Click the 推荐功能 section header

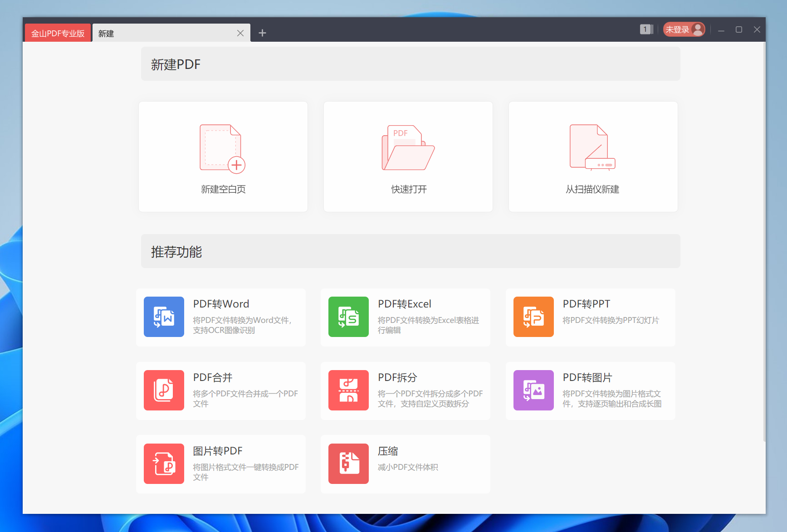click(411, 251)
